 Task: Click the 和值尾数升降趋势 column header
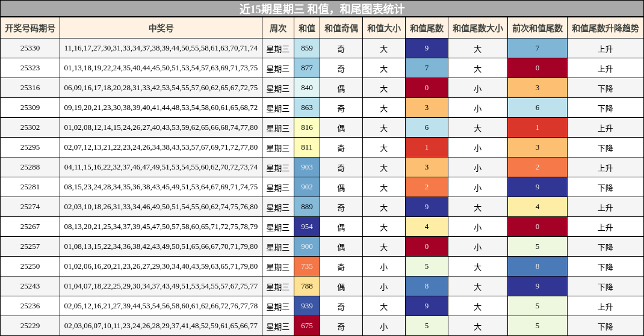[x=605, y=28]
